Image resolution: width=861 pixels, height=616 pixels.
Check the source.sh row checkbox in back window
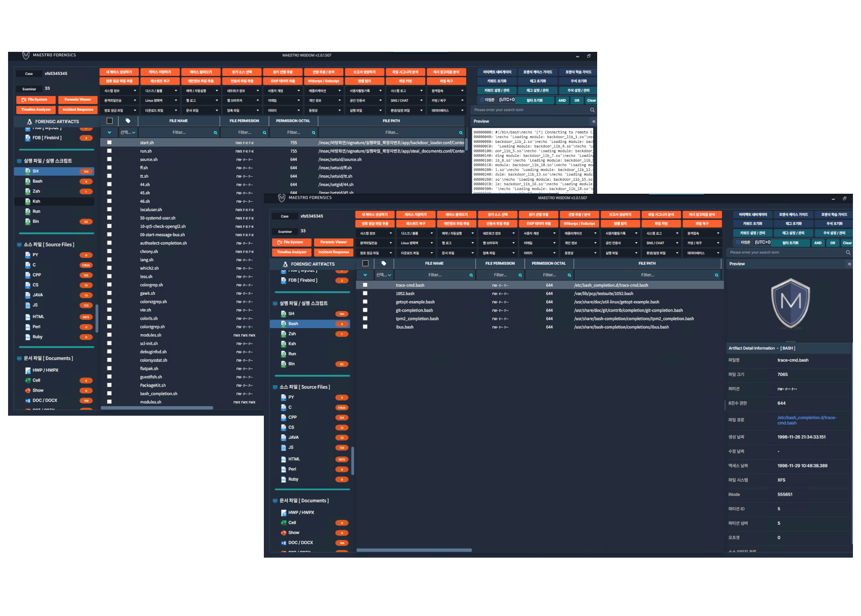pos(109,160)
